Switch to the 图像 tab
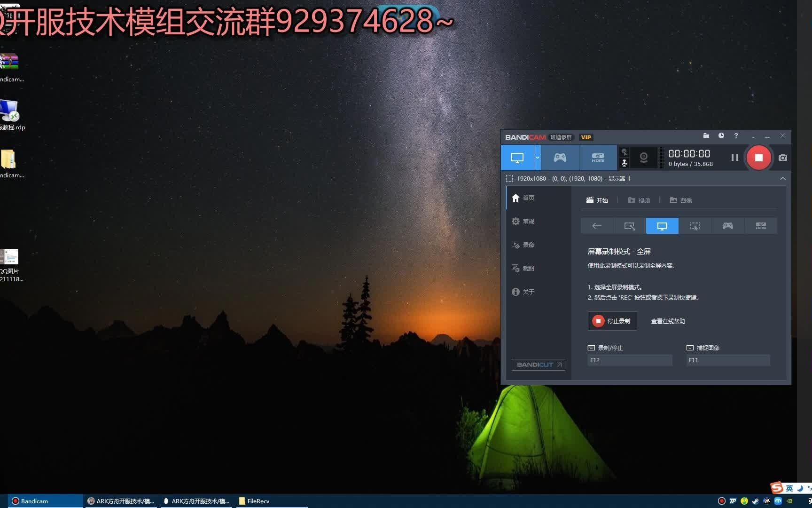This screenshot has height=508, width=812. [x=680, y=200]
